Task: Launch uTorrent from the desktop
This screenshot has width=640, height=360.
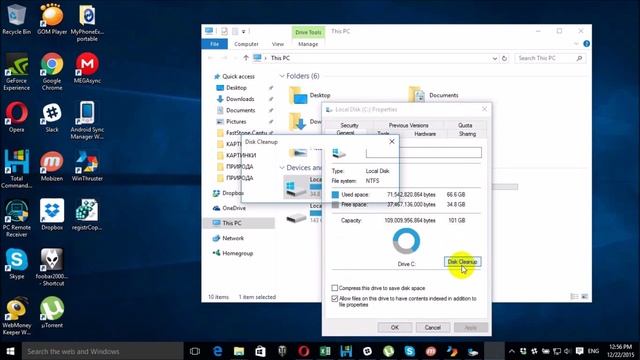Action: click(52, 313)
